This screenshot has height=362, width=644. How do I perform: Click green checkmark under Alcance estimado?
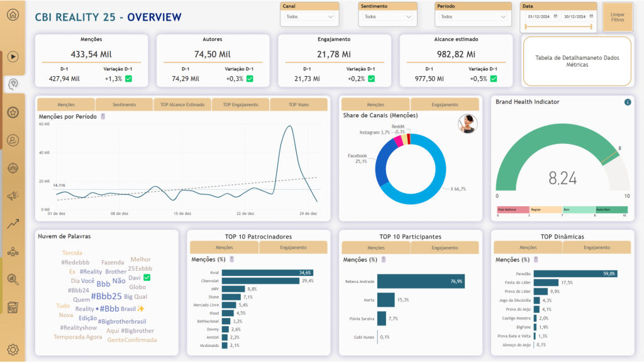(x=494, y=79)
